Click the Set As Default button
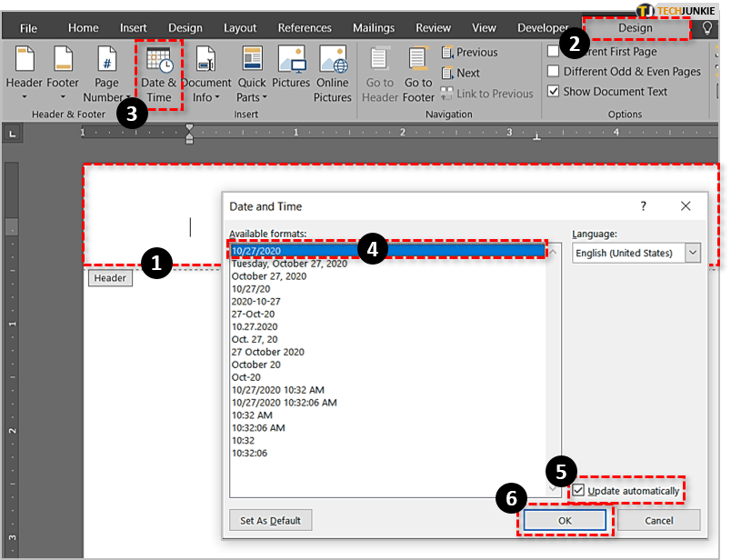The width and height of the screenshot is (731, 560). [x=270, y=520]
